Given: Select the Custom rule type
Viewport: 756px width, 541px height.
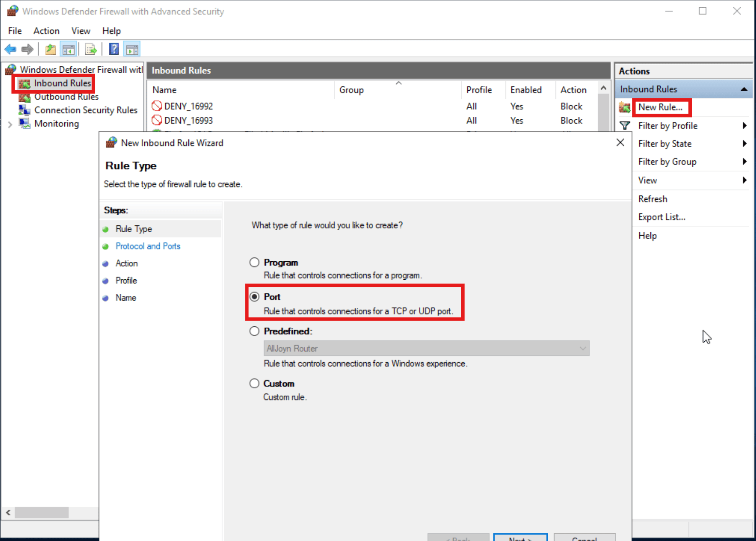Looking at the screenshot, I should coord(254,383).
